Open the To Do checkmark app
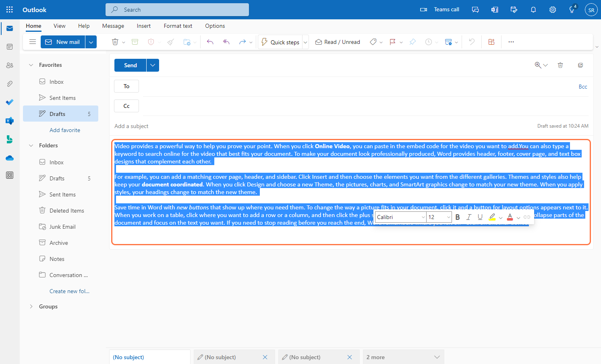Image resolution: width=601 pixels, height=364 pixels. tap(10, 102)
